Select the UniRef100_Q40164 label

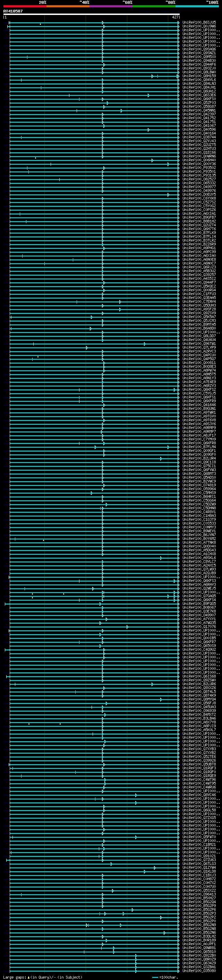tap(199, 133)
